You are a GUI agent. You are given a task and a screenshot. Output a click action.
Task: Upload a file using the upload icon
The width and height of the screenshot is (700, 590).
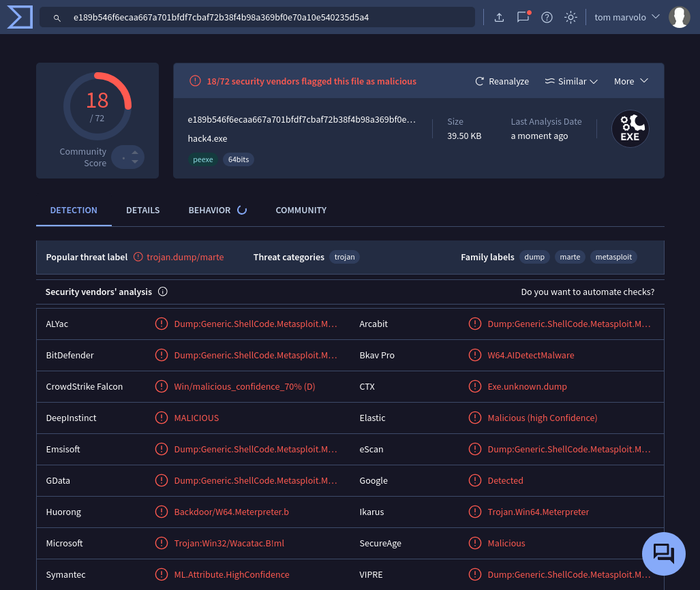click(499, 18)
